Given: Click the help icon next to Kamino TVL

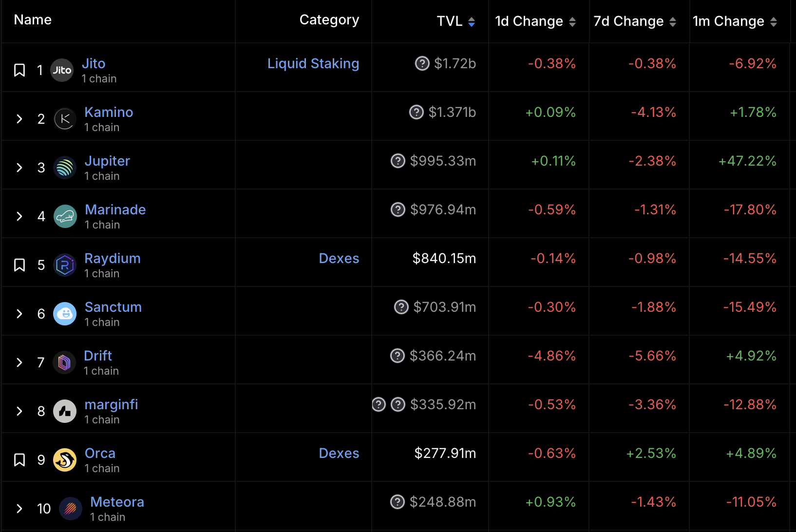Looking at the screenshot, I should [x=416, y=112].
